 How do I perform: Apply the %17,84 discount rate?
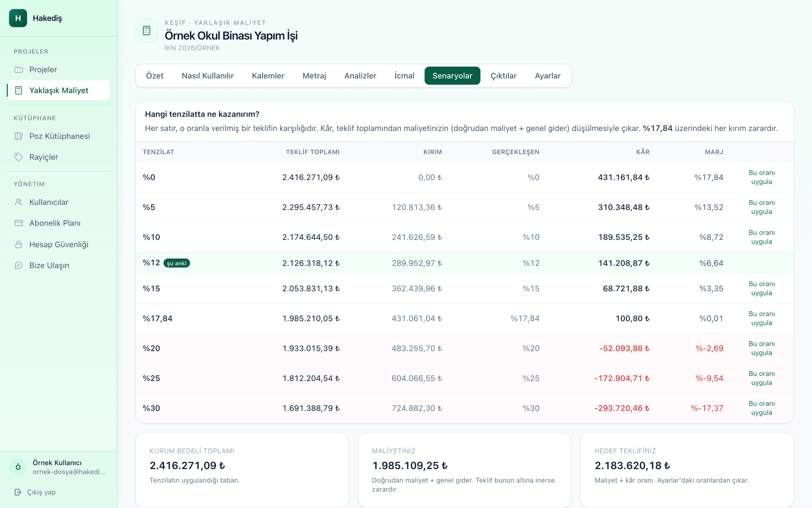[x=762, y=319]
